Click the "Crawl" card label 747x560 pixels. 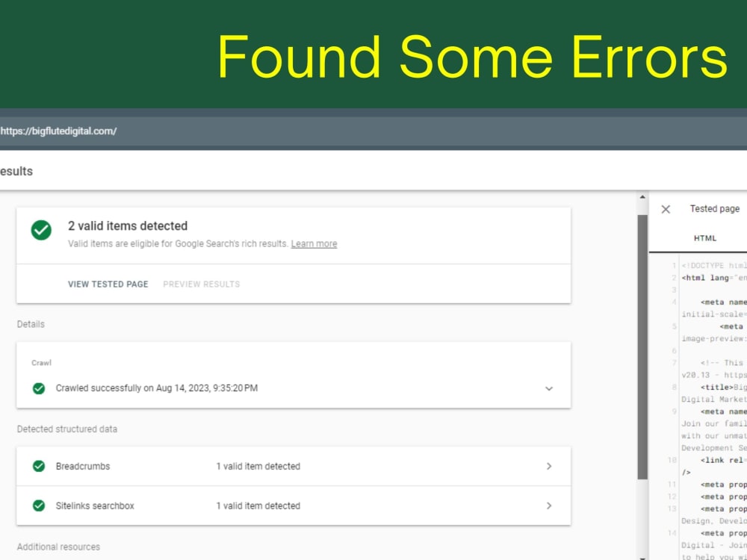point(41,363)
